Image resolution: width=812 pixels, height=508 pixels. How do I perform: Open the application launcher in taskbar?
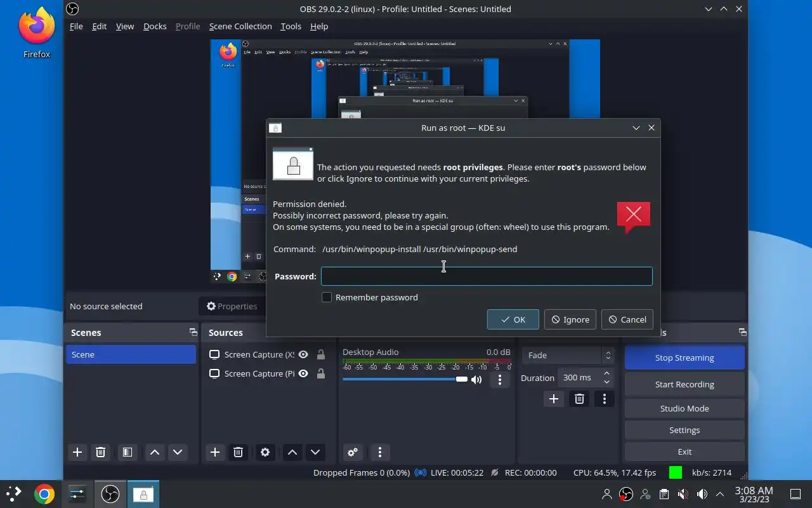[x=13, y=493]
